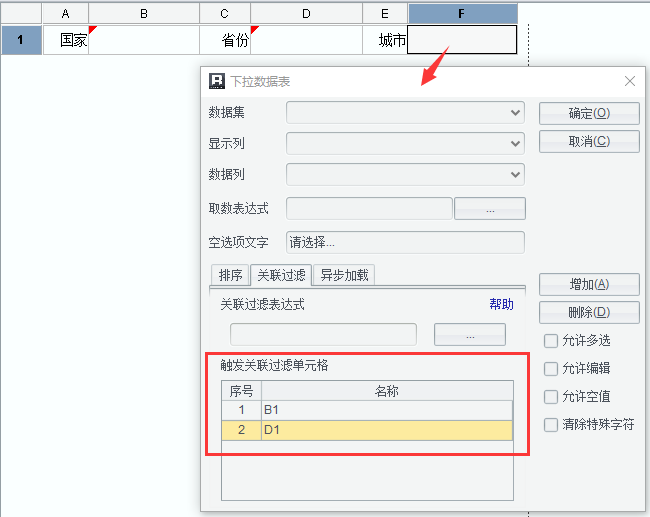Select the 国家 cell A1

pyautogui.click(x=65, y=40)
